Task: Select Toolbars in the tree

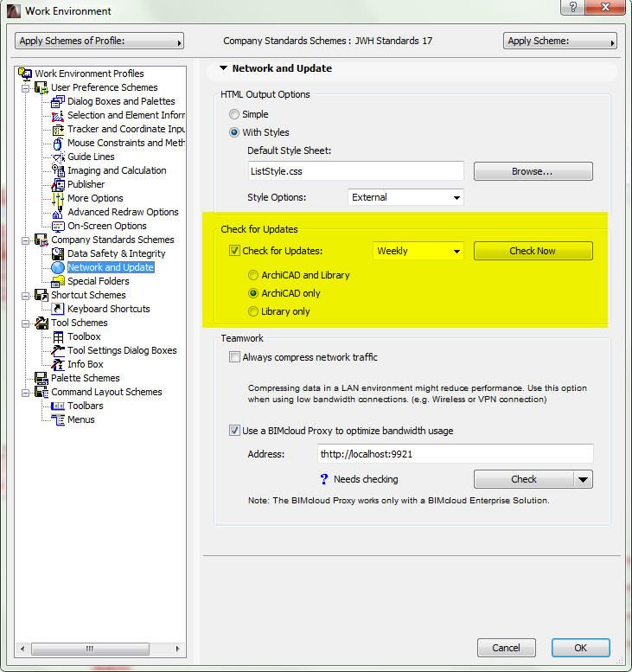Action: [86, 406]
